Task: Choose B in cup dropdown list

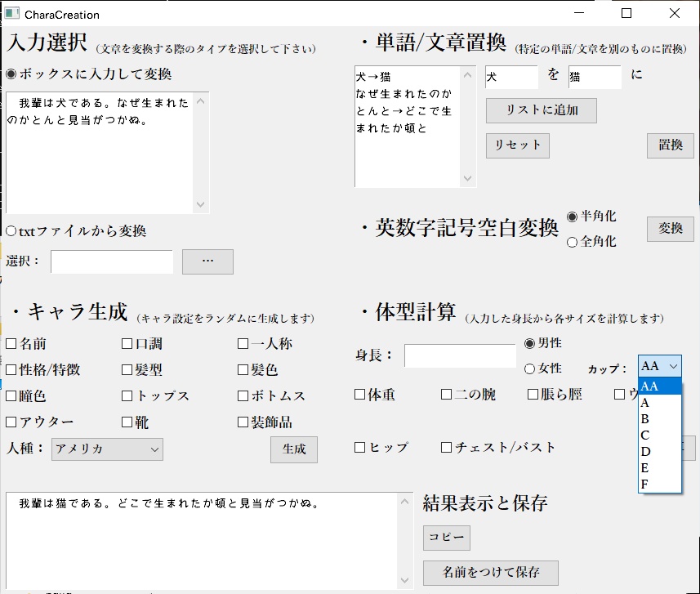Action: click(660, 419)
